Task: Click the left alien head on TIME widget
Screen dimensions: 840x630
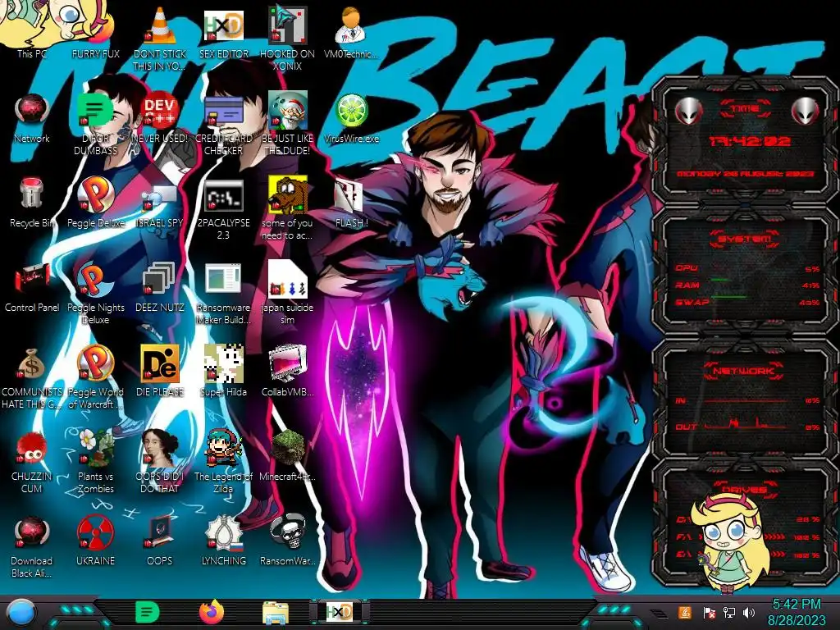Action: click(x=688, y=111)
